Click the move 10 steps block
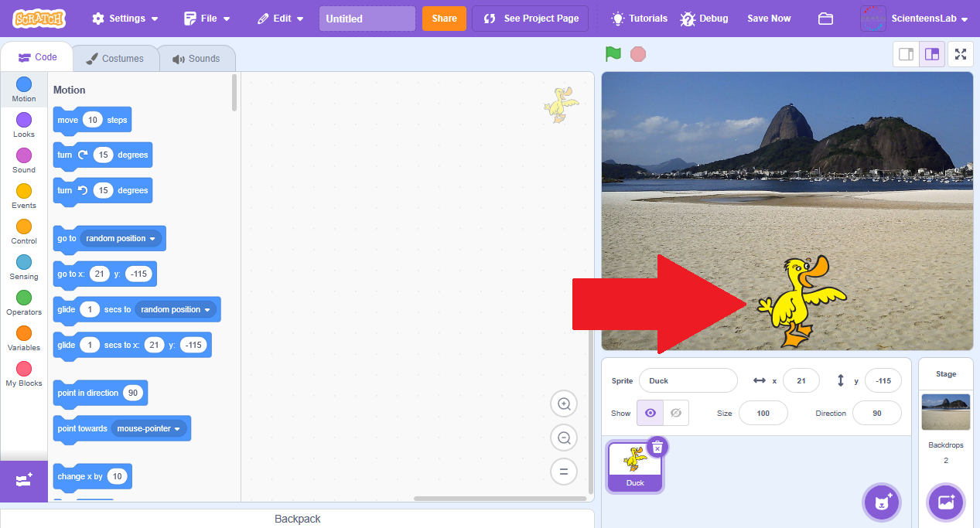 [x=92, y=120]
